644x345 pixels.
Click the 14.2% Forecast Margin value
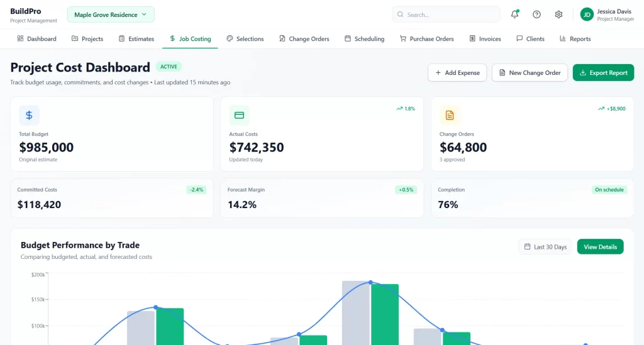coord(242,205)
